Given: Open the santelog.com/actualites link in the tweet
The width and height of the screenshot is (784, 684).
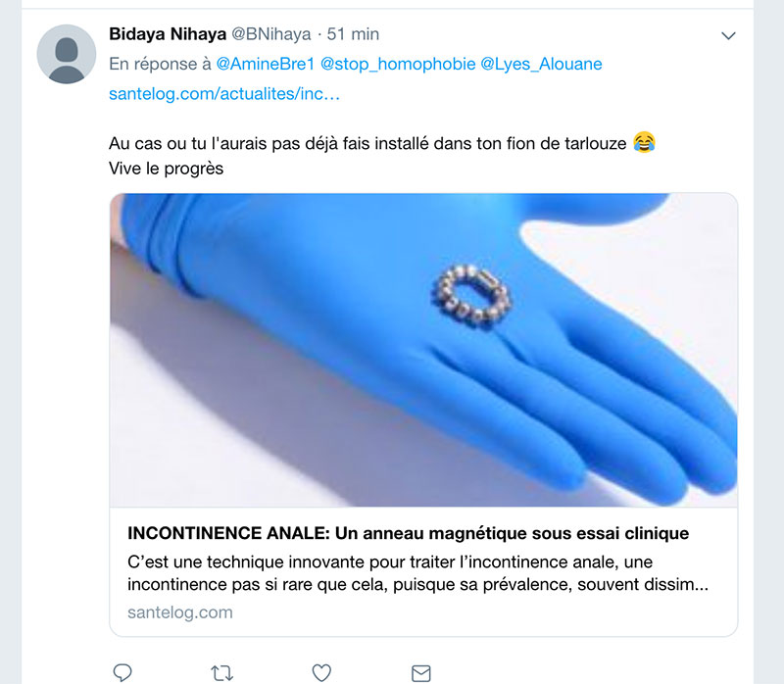Looking at the screenshot, I should (x=224, y=95).
